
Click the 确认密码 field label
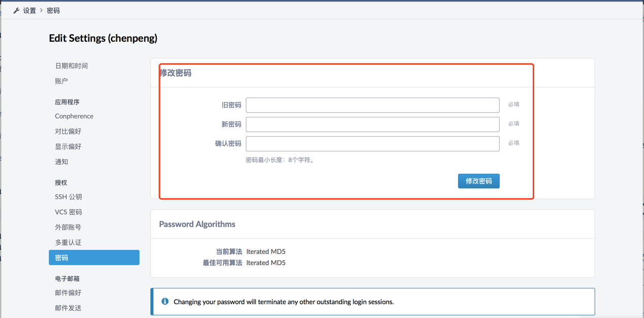coord(228,144)
